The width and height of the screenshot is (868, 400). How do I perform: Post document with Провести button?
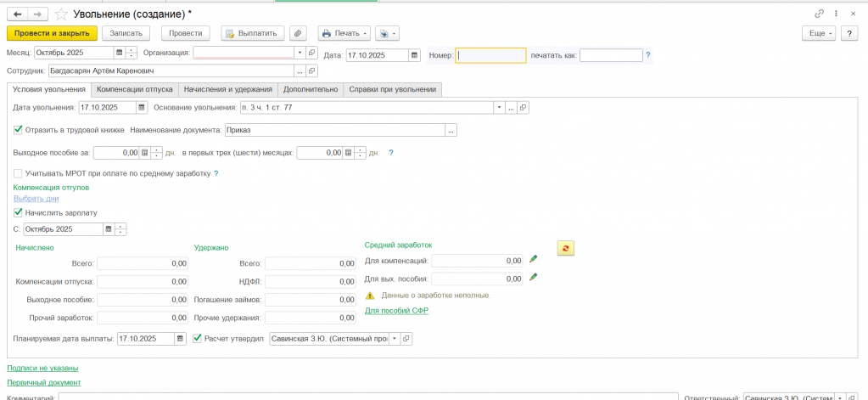pyautogui.click(x=186, y=33)
